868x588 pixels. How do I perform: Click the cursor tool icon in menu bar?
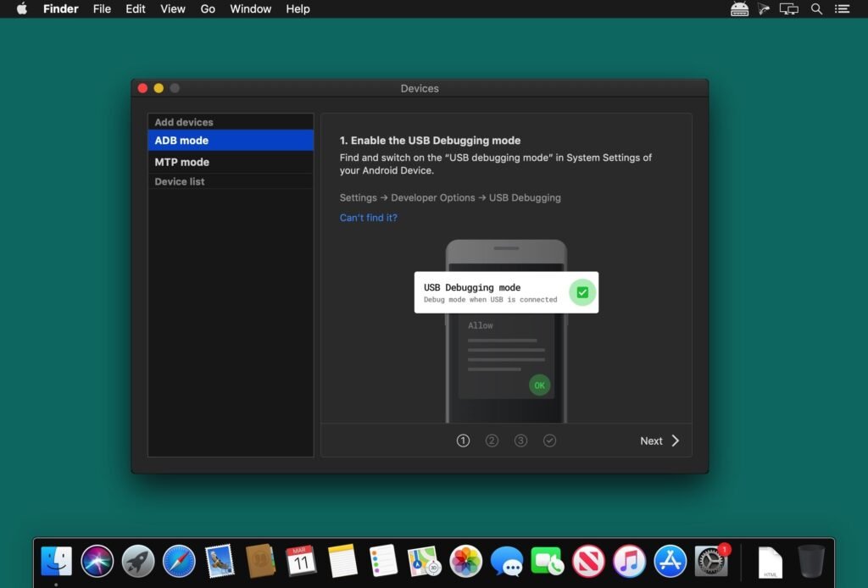click(764, 8)
